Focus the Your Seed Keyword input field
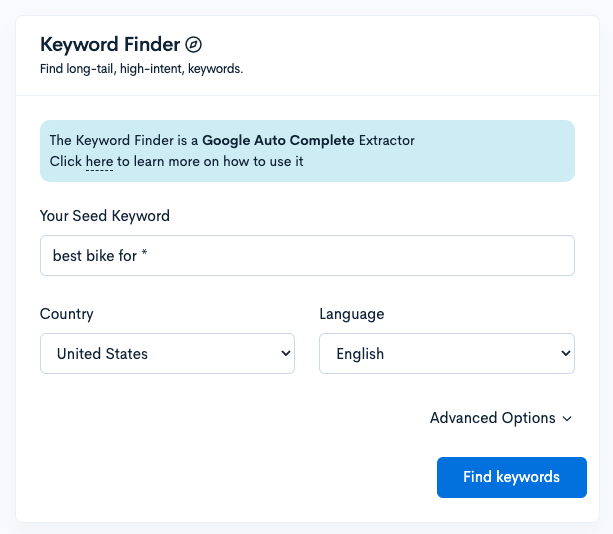This screenshot has height=534, width=613. click(307, 256)
